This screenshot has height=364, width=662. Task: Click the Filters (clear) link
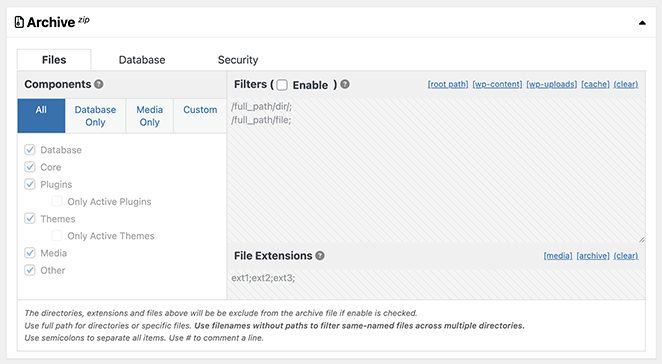pos(626,84)
